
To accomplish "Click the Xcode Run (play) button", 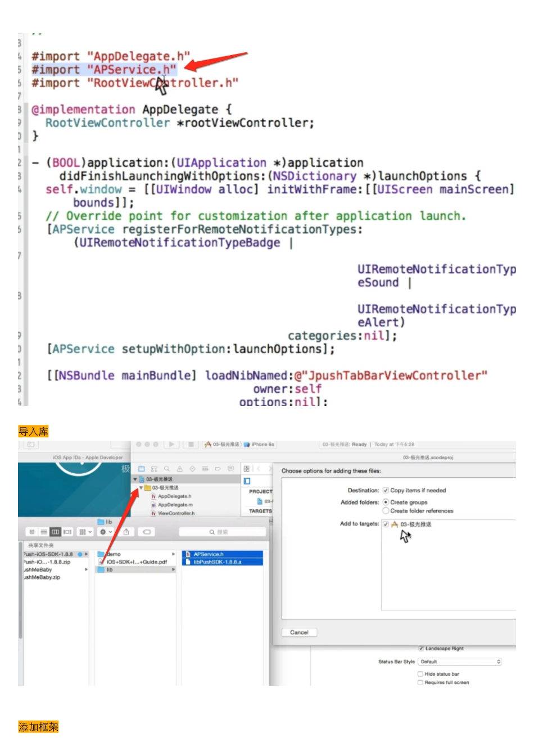I will 171,444.
